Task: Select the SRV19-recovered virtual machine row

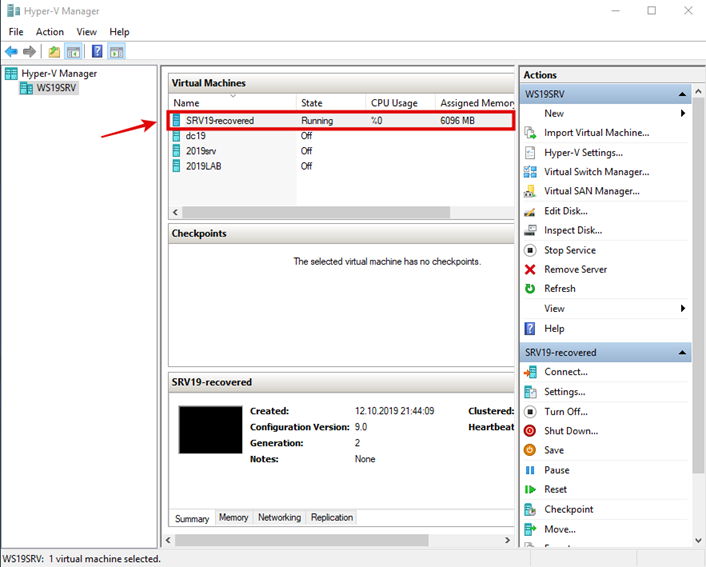Action: [x=341, y=121]
